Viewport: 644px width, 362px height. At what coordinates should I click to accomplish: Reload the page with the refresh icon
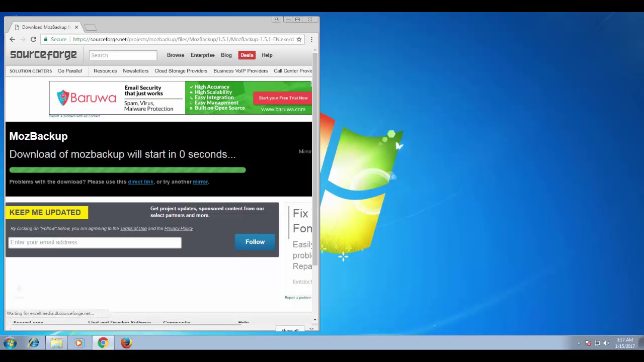pyautogui.click(x=33, y=39)
